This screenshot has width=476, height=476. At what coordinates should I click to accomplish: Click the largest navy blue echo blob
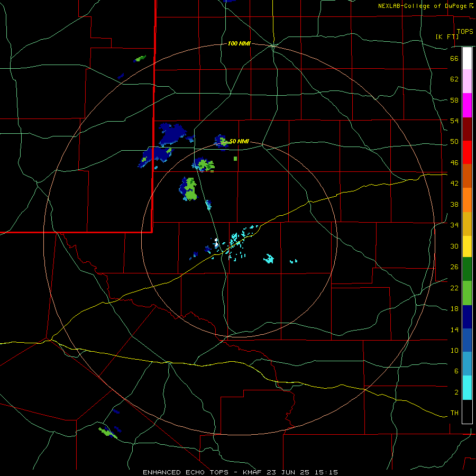[172, 134]
